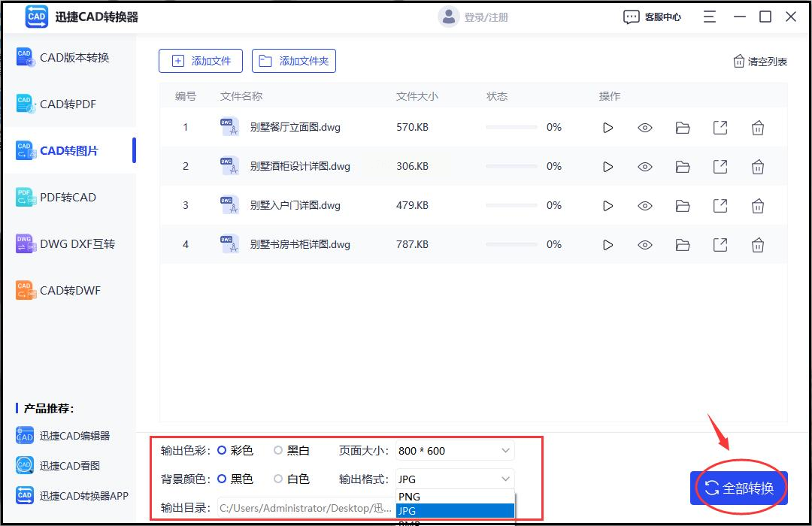Click 清空列表 to clear list
The image size is (812, 526).
pos(759,62)
